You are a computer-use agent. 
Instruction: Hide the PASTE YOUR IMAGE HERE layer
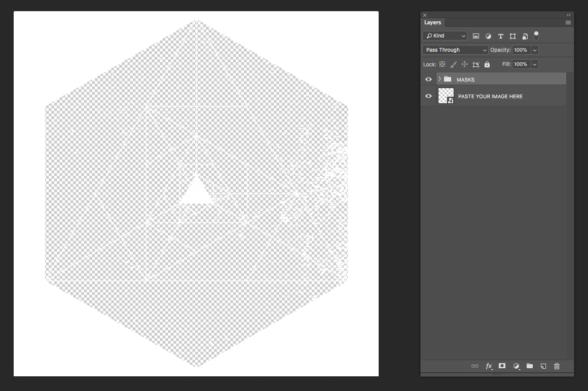click(428, 96)
